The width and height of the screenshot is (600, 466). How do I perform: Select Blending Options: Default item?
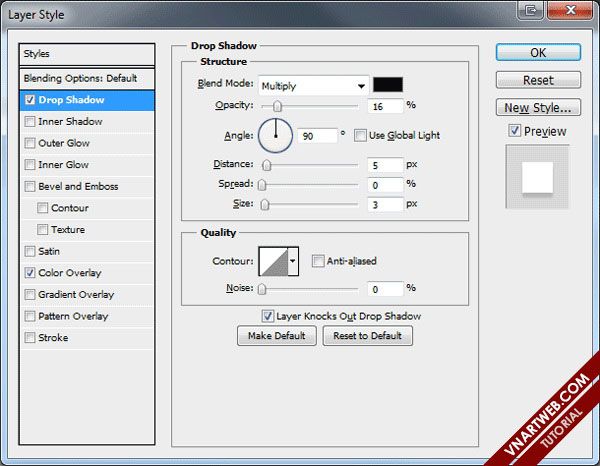[80, 78]
